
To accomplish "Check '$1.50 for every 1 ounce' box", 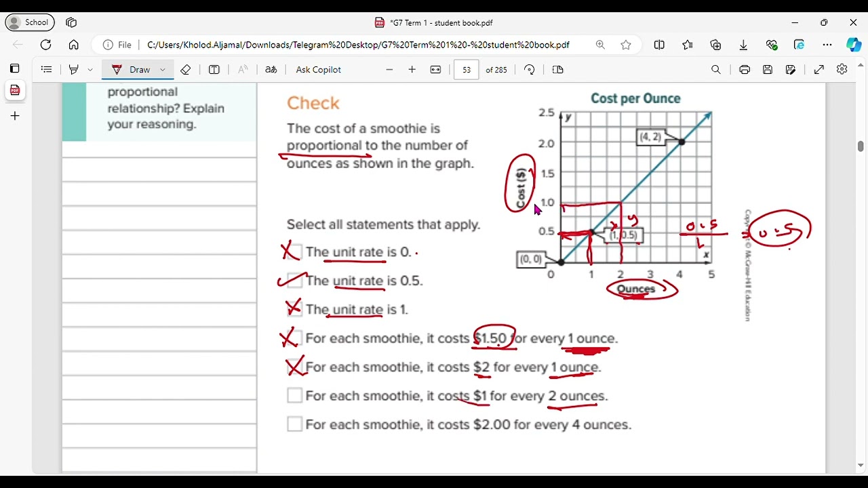I will tap(294, 338).
